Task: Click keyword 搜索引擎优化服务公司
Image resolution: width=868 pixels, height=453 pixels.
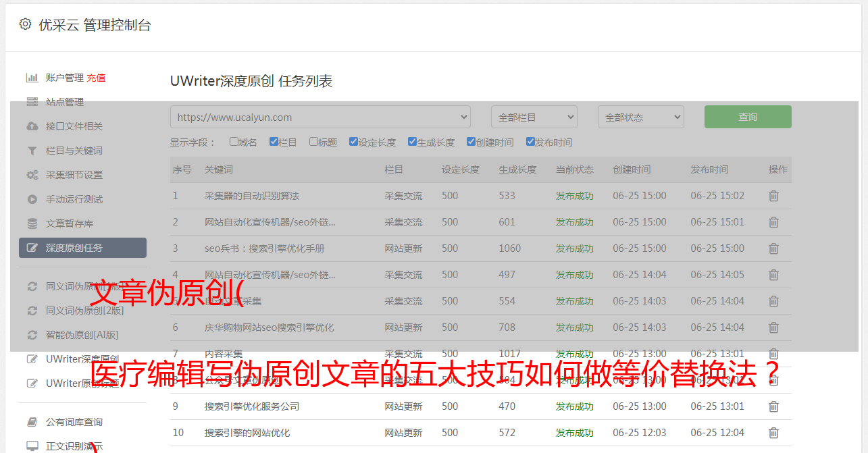Action: pos(252,406)
